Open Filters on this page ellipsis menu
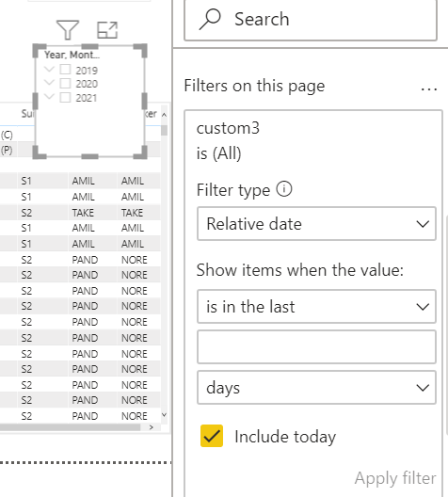Viewport: 448px width, 497px height. pos(428,89)
